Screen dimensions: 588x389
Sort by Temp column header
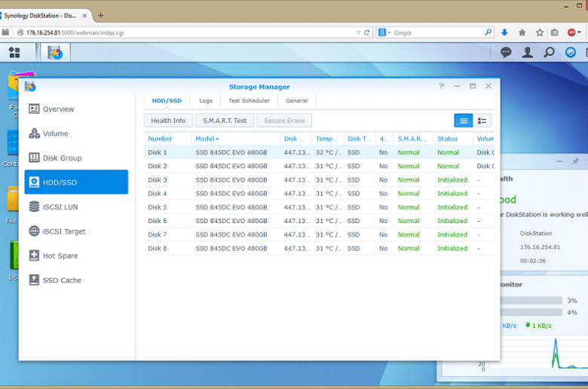point(327,139)
